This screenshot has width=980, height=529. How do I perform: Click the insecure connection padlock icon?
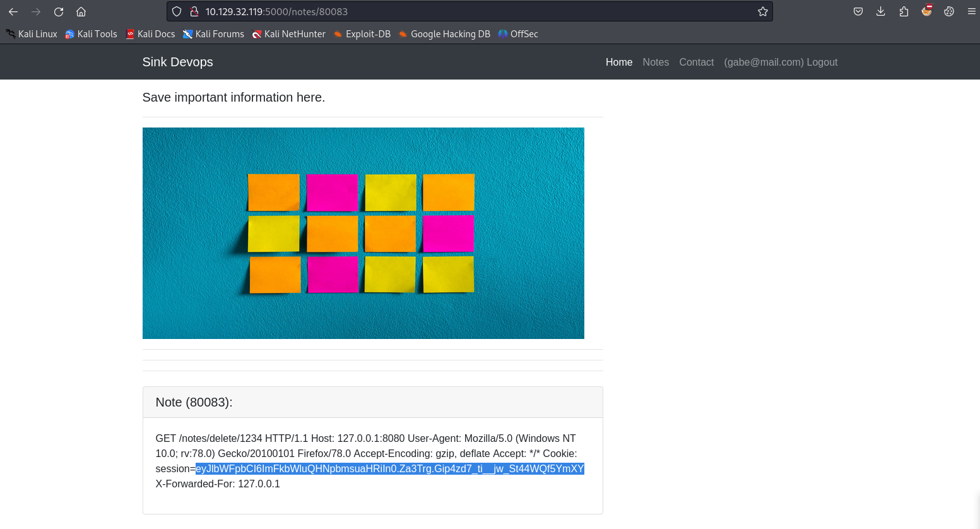point(194,11)
